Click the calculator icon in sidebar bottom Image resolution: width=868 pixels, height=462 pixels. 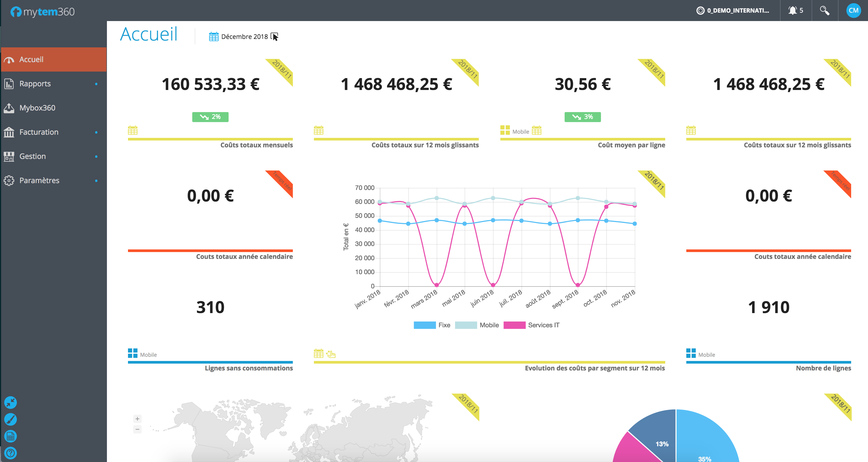(x=11, y=436)
